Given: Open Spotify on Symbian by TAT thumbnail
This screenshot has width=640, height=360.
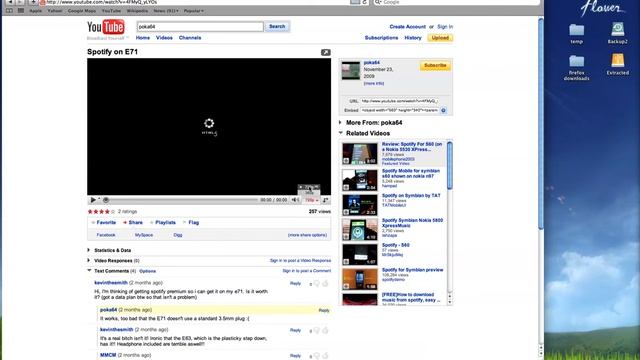Looking at the screenshot, I should (360, 204).
